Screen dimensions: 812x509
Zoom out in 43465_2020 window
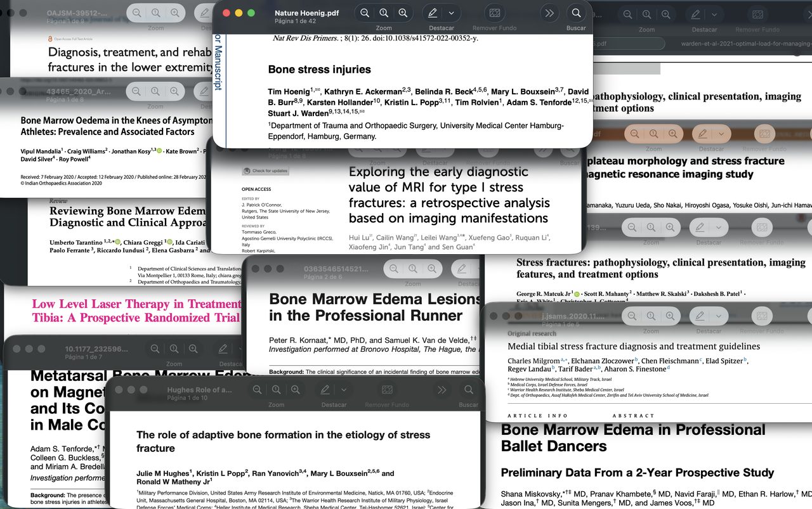click(x=136, y=91)
